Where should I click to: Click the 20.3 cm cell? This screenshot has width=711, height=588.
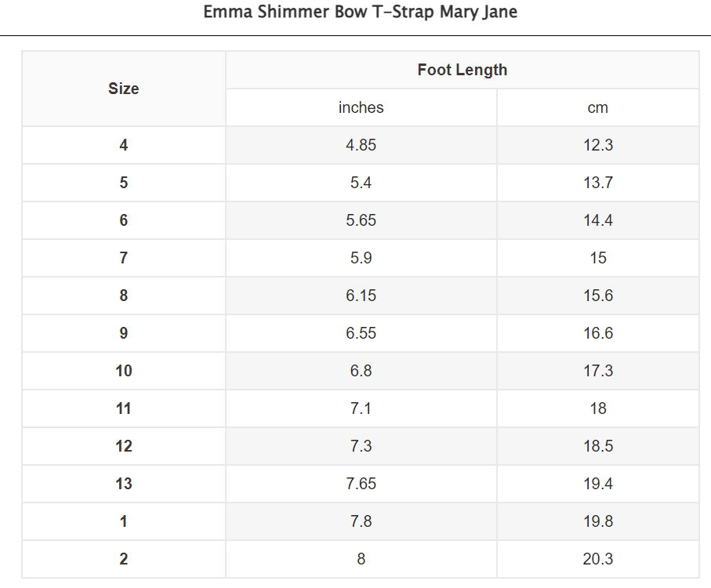597,560
